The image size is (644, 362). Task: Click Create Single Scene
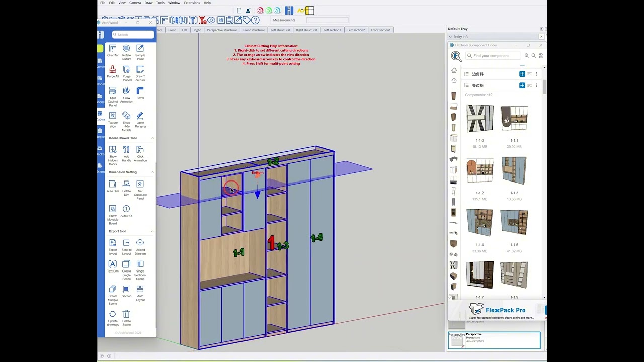126,270
